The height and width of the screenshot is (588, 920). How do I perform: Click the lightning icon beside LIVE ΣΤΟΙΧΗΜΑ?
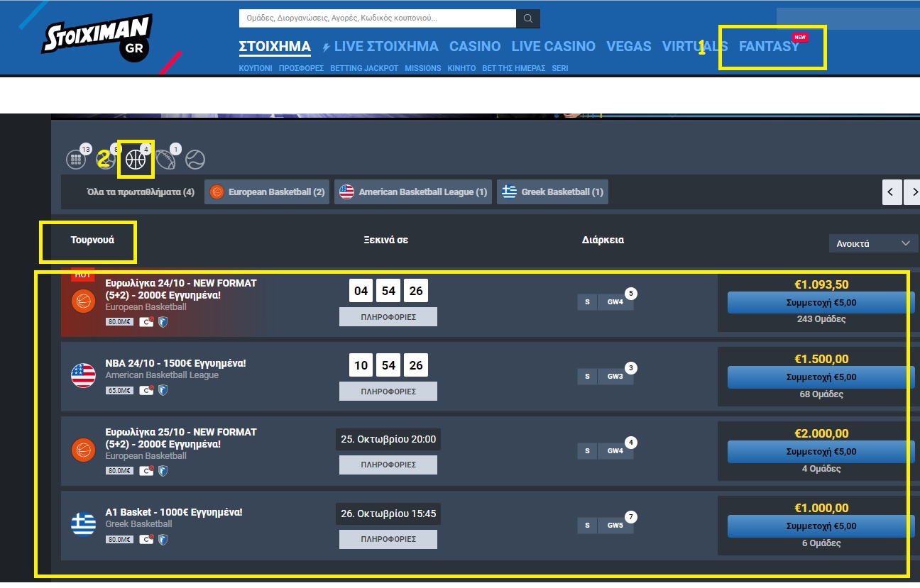click(327, 47)
